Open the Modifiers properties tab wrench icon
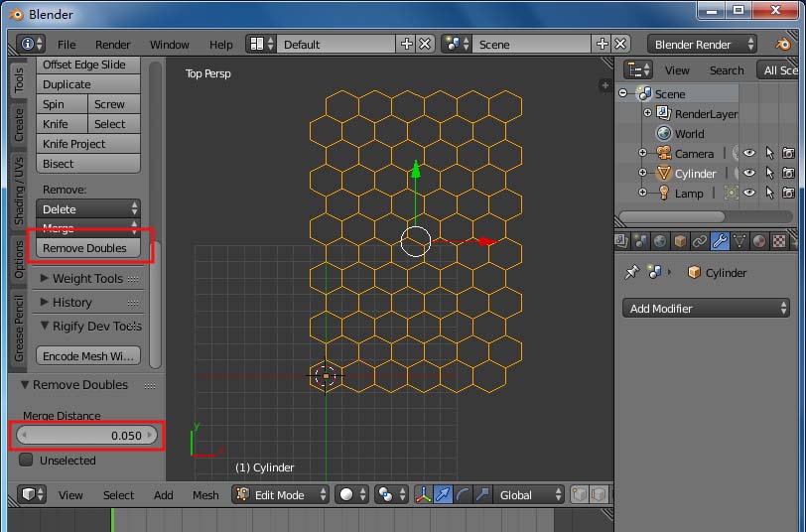Viewport: 806px width, 532px height. [x=720, y=241]
